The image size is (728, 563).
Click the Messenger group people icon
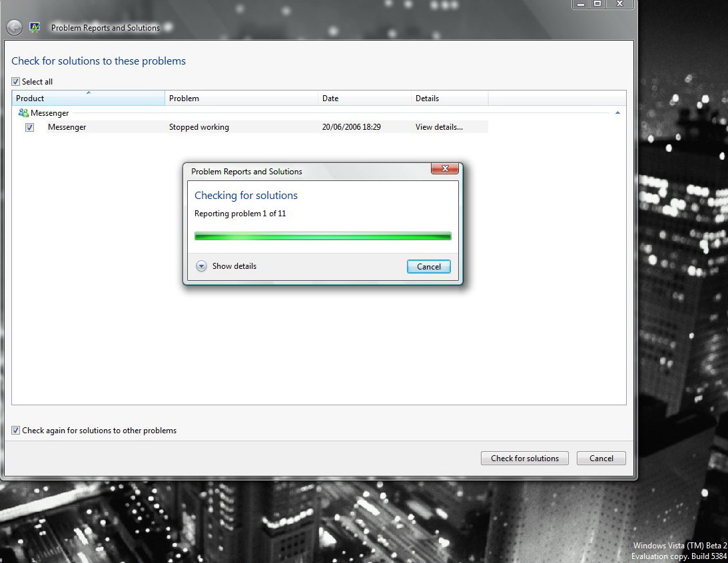pos(23,113)
